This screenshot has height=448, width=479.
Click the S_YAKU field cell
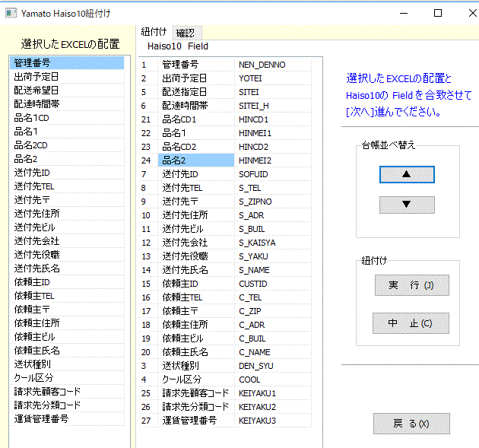(x=273, y=256)
